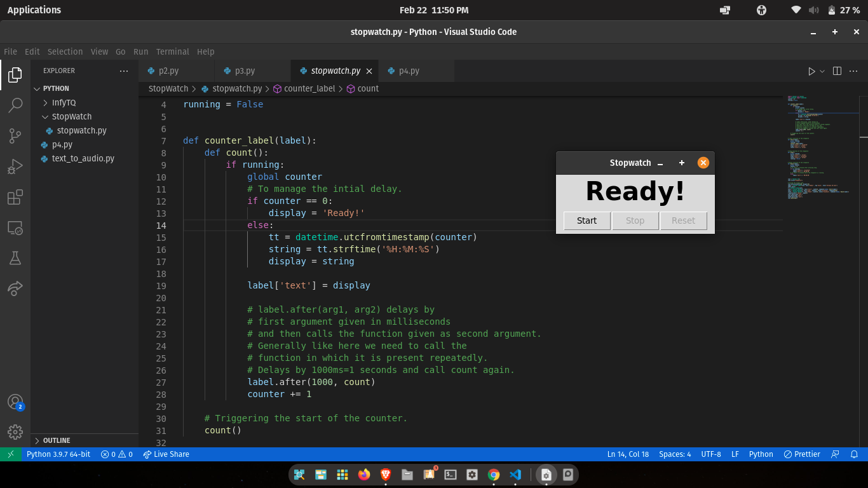This screenshot has width=868, height=488.
Task: Open the Extensions view icon
Action: (15, 197)
